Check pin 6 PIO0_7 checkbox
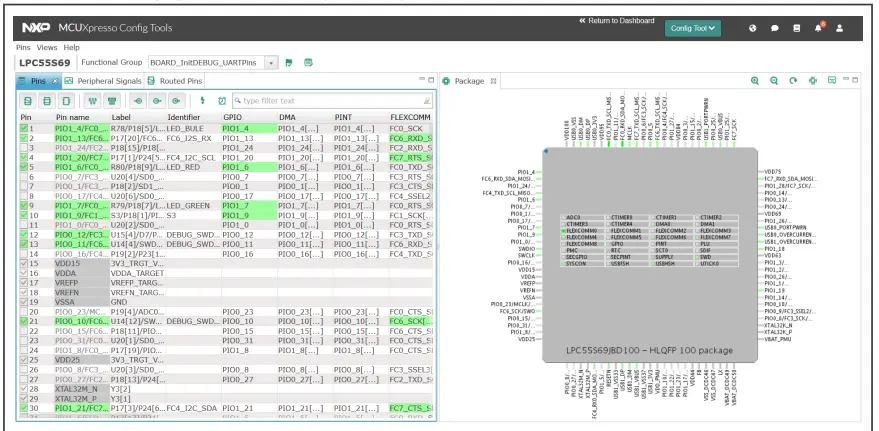 (24, 177)
